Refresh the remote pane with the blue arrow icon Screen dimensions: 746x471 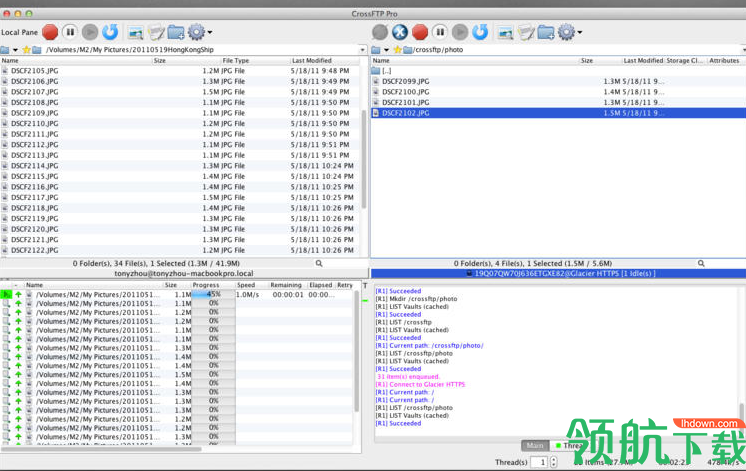click(x=480, y=32)
